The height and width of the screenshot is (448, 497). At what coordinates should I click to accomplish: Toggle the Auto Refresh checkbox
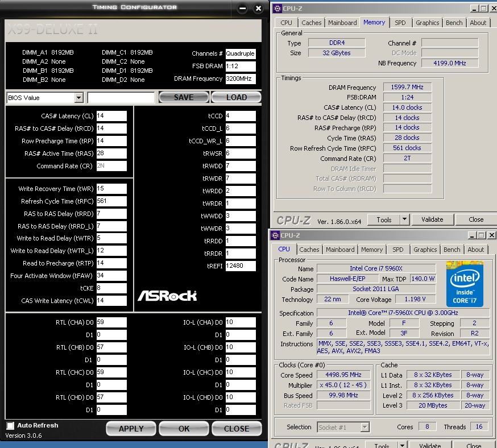10,425
